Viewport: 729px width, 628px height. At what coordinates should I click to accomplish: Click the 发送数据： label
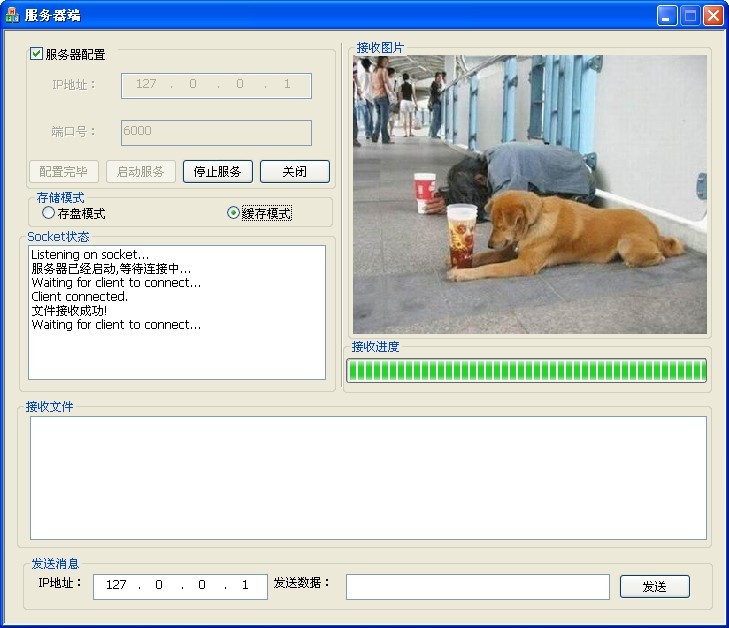click(x=302, y=582)
